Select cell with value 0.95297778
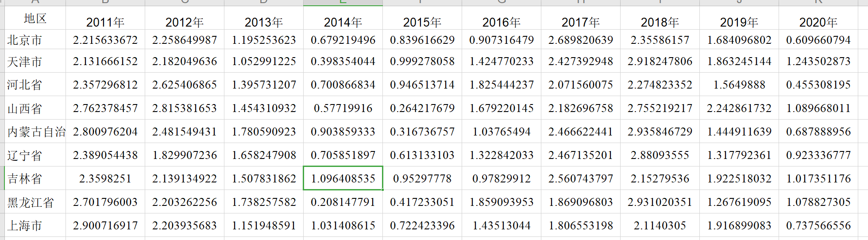 click(x=422, y=178)
